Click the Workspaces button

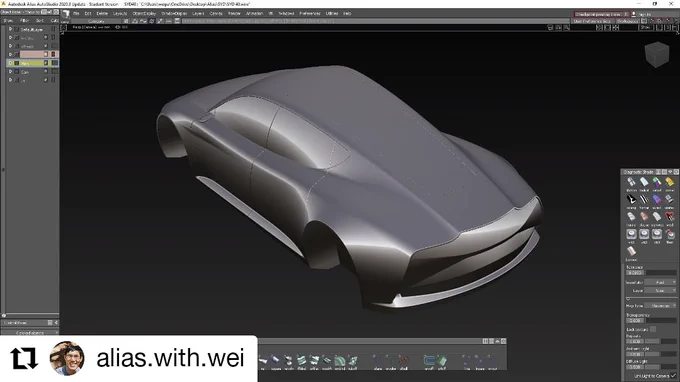pyautogui.click(x=628, y=21)
